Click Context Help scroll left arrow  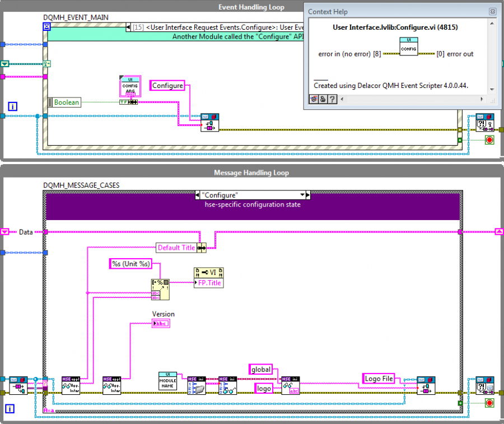(x=342, y=99)
